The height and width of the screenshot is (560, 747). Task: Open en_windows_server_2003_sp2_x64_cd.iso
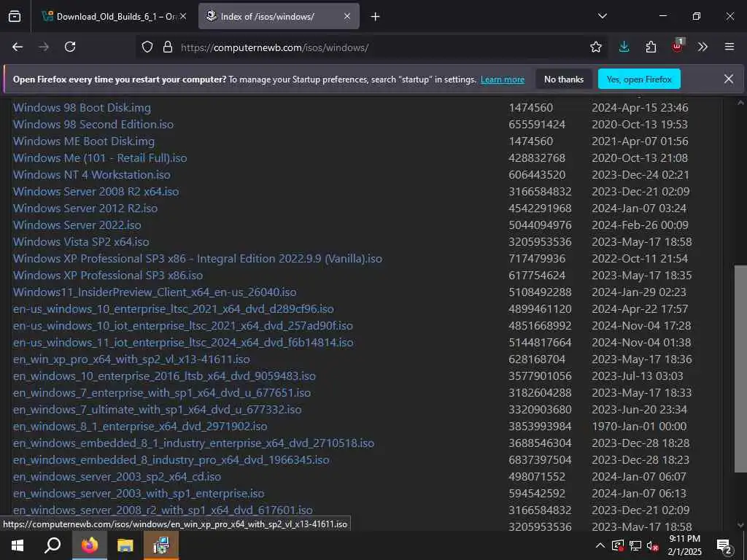click(x=117, y=477)
